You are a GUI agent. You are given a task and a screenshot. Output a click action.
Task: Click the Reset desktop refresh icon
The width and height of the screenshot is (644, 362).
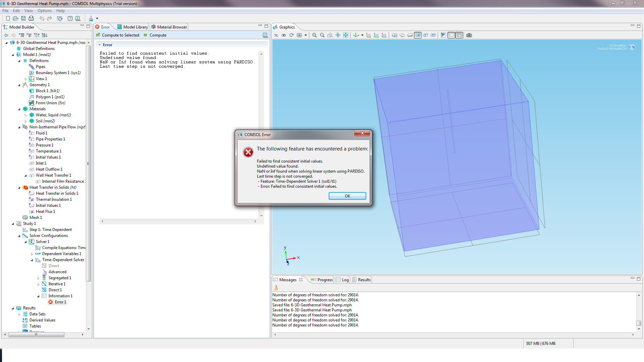[x=60, y=18]
